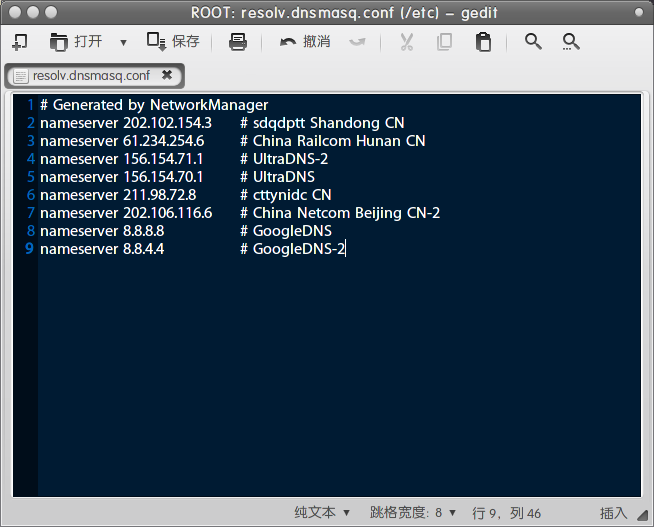The image size is (654, 527).
Task: Print the document via printer icon
Action: [238, 42]
